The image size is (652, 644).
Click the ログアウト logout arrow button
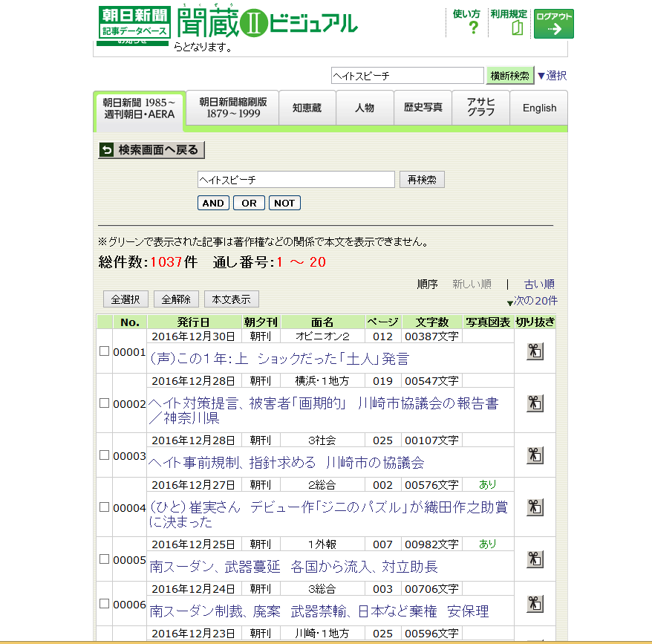coord(553,24)
